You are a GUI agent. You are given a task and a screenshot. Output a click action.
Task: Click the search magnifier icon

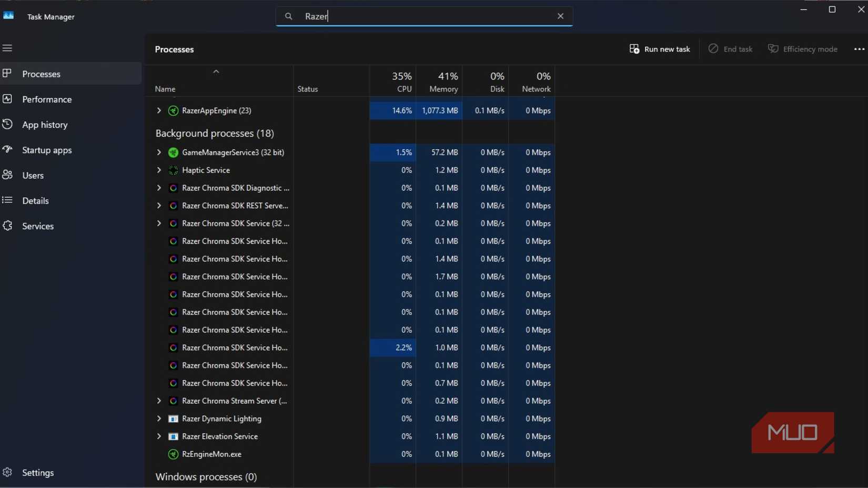289,16
